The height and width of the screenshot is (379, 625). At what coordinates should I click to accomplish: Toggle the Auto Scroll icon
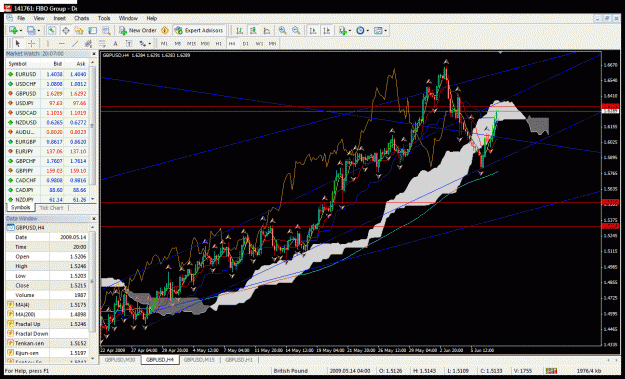coord(313,30)
